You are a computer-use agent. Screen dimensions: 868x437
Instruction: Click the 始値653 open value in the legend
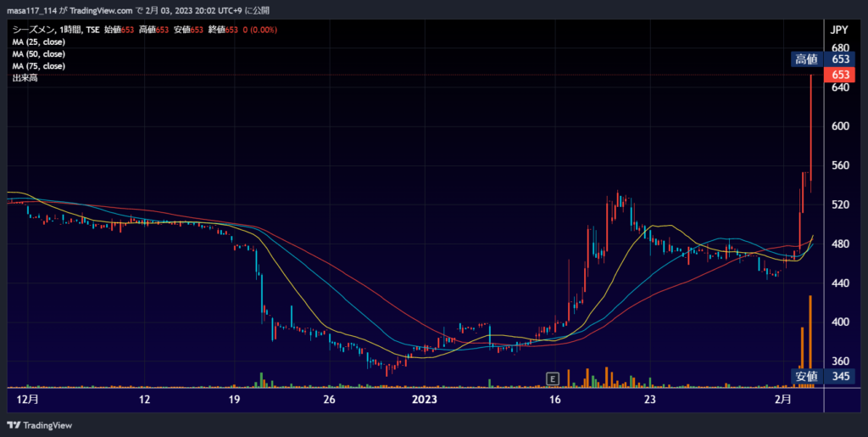click(x=119, y=30)
